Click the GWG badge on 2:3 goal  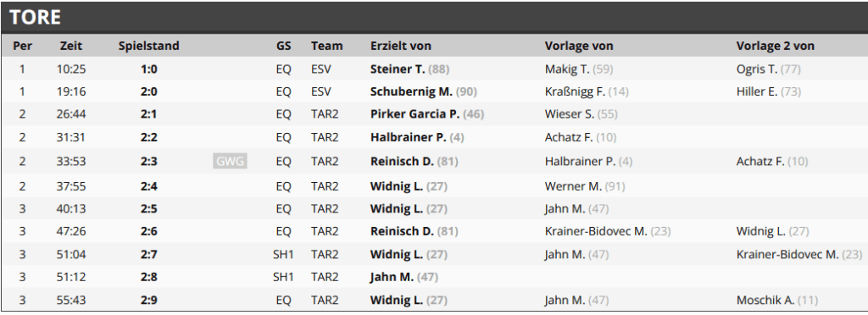pyautogui.click(x=230, y=162)
